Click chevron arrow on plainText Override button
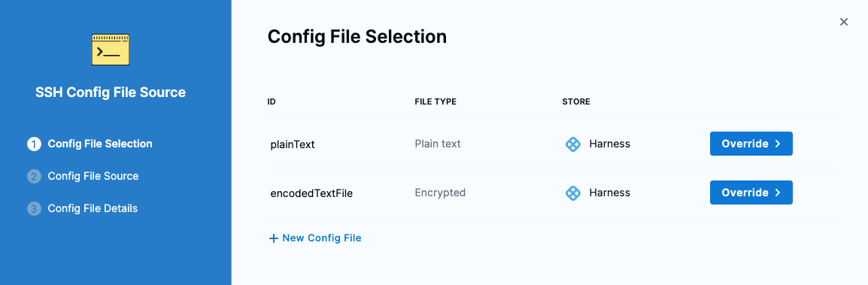868x285 pixels. pos(778,144)
